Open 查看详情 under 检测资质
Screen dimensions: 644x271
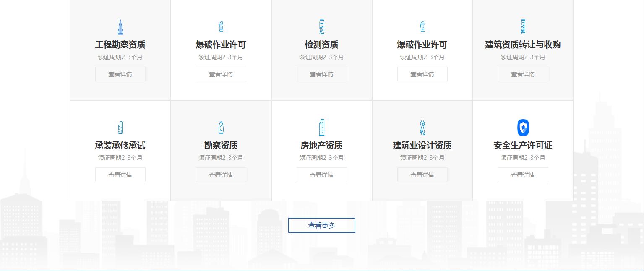[x=322, y=74]
